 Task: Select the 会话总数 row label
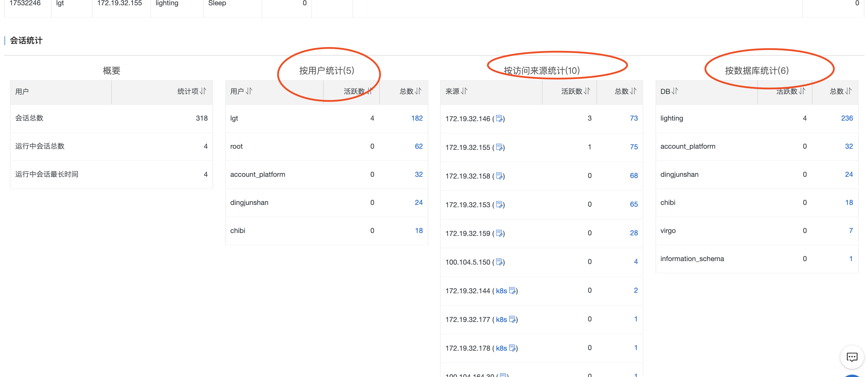29,118
